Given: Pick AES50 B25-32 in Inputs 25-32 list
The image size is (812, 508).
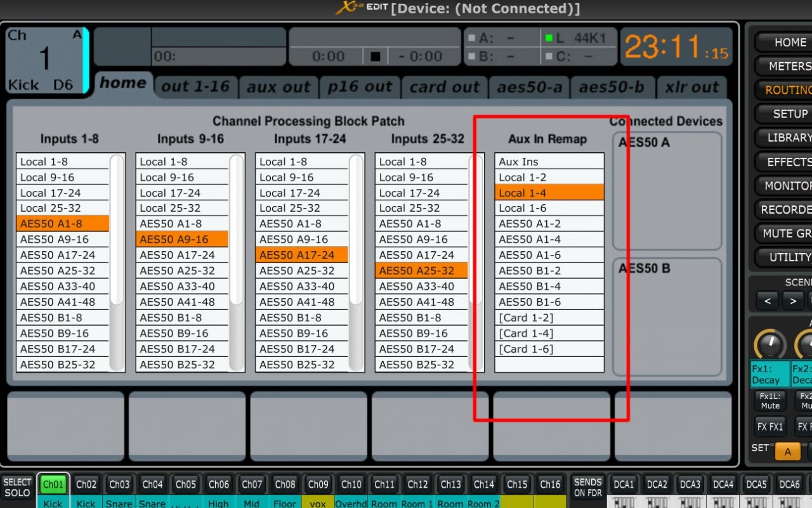Looking at the screenshot, I should point(421,364).
